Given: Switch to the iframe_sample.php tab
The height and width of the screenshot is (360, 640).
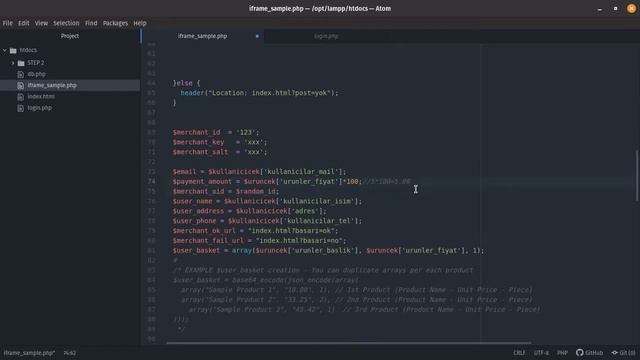Looking at the screenshot, I should click(202, 36).
